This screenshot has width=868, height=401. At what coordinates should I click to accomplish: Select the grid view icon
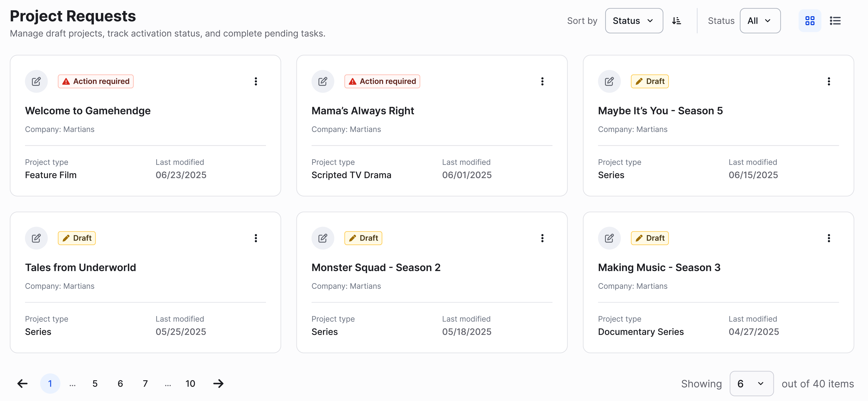[x=810, y=20]
